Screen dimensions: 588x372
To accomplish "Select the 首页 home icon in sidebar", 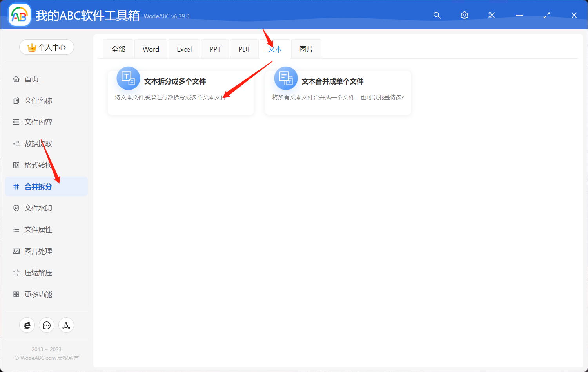I will tap(16, 79).
